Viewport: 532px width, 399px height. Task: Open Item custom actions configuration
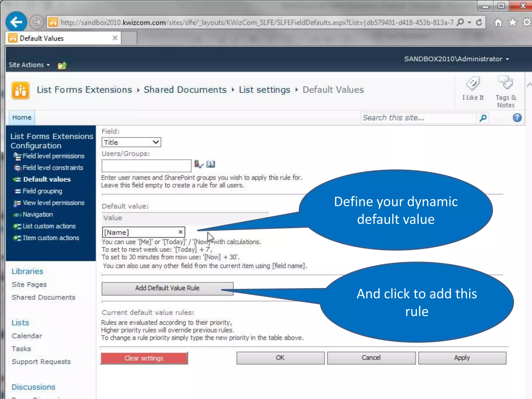[51, 238]
